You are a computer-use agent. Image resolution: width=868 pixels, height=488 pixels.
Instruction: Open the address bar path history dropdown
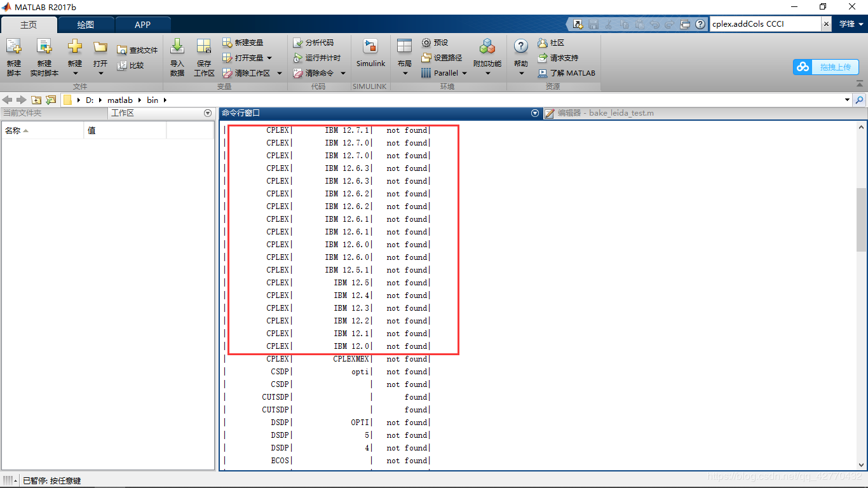(x=847, y=100)
